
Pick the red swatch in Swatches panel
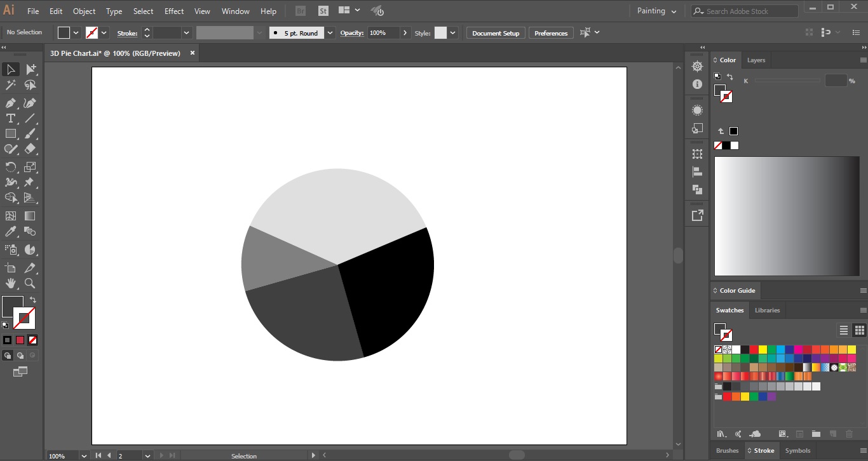click(x=754, y=349)
